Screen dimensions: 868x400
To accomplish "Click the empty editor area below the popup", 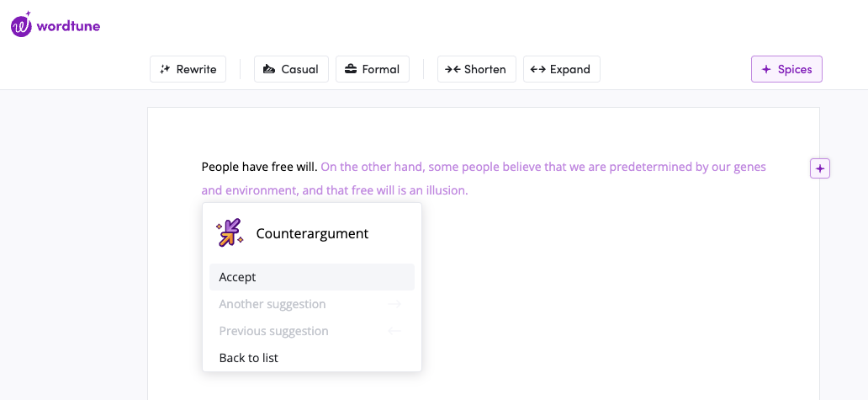I will click(589, 320).
